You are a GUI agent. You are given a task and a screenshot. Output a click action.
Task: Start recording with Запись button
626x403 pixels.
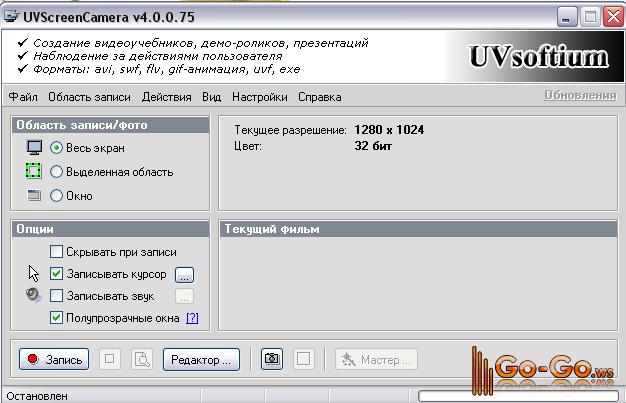click(x=54, y=359)
